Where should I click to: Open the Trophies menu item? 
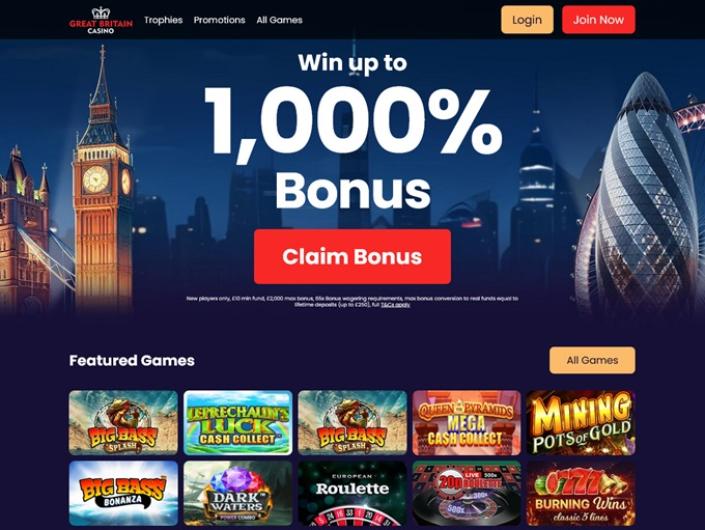(x=163, y=20)
